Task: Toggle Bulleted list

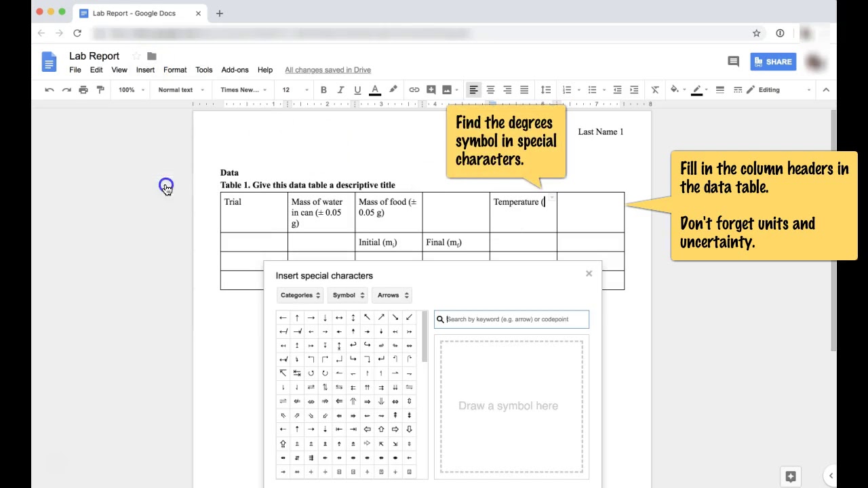Action: [593, 89]
